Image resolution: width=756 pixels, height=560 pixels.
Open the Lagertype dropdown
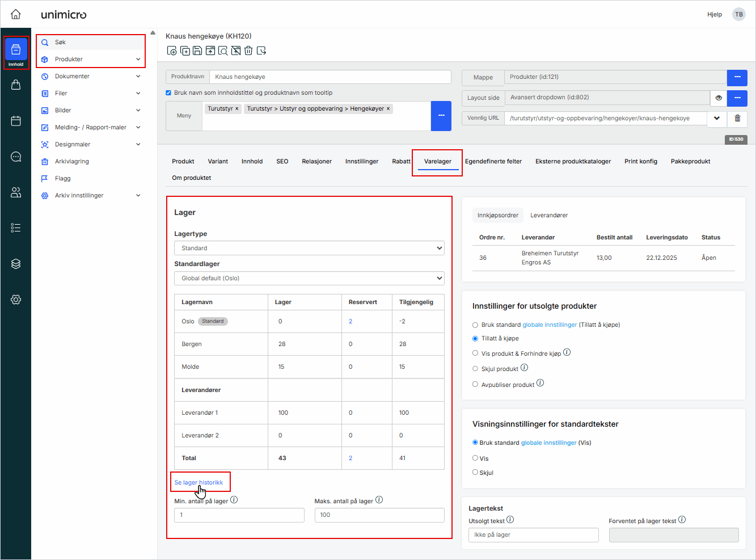pyautogui.click(x=309, y=248)
